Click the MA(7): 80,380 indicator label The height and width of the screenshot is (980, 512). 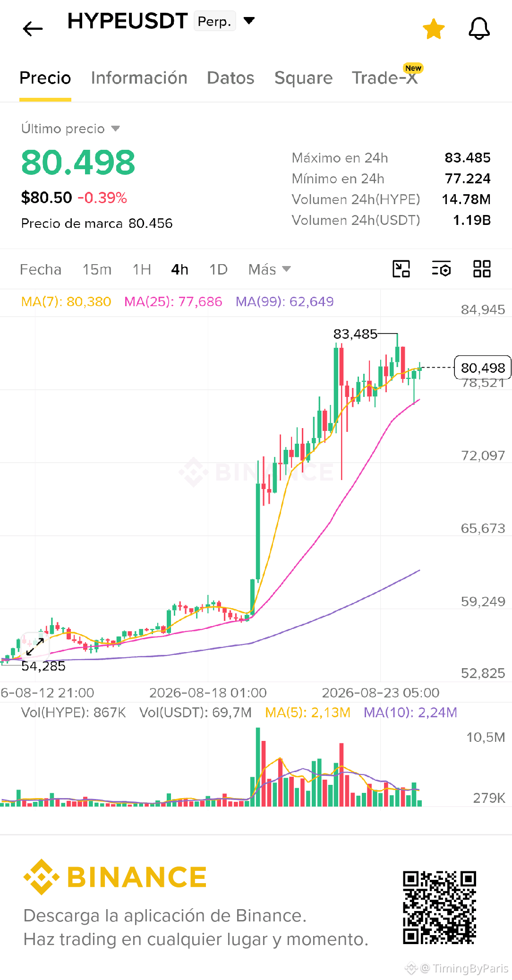66,301
